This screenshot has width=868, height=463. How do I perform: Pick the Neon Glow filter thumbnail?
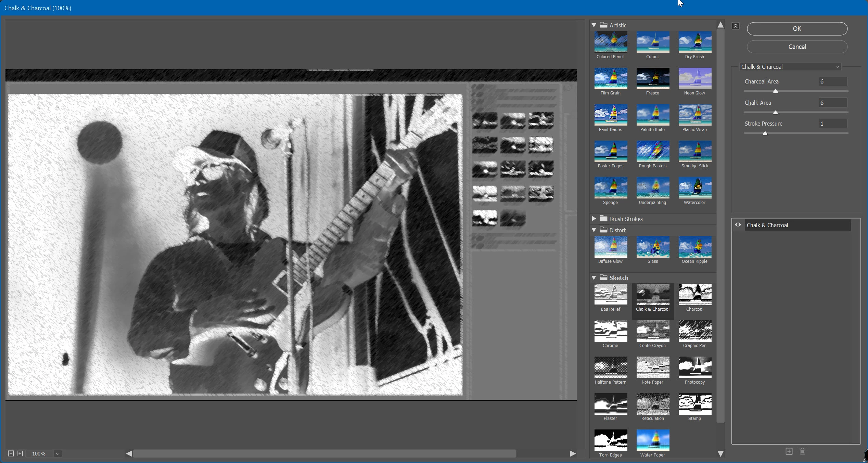[x=694, y=78]
